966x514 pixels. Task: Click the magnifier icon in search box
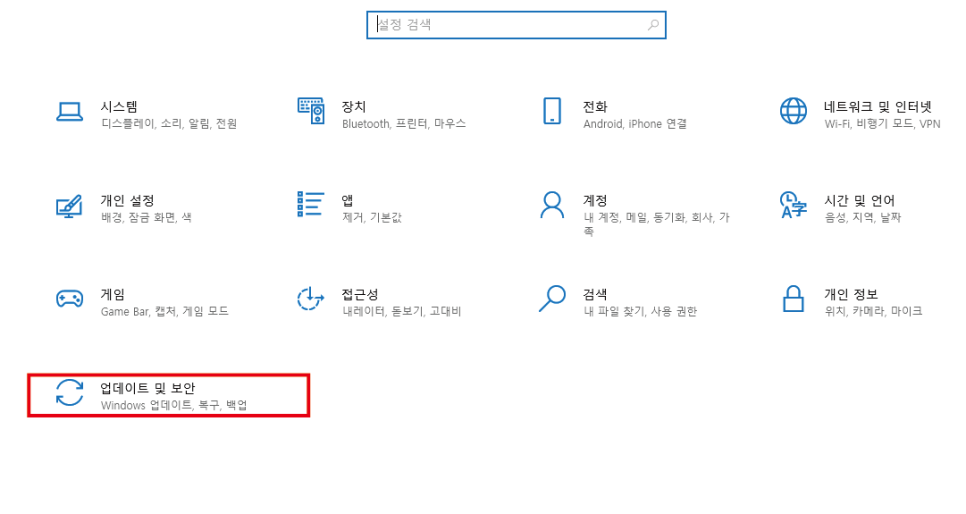coord(653,25)
